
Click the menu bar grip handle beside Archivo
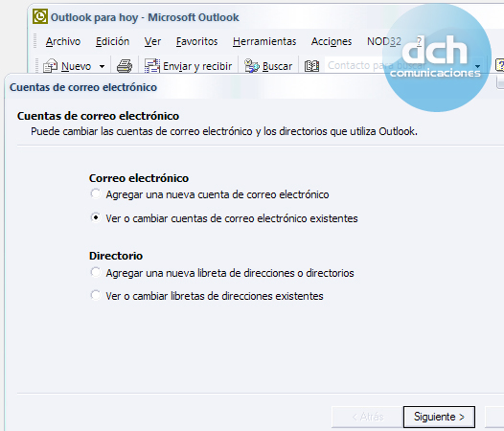point(35,41)
